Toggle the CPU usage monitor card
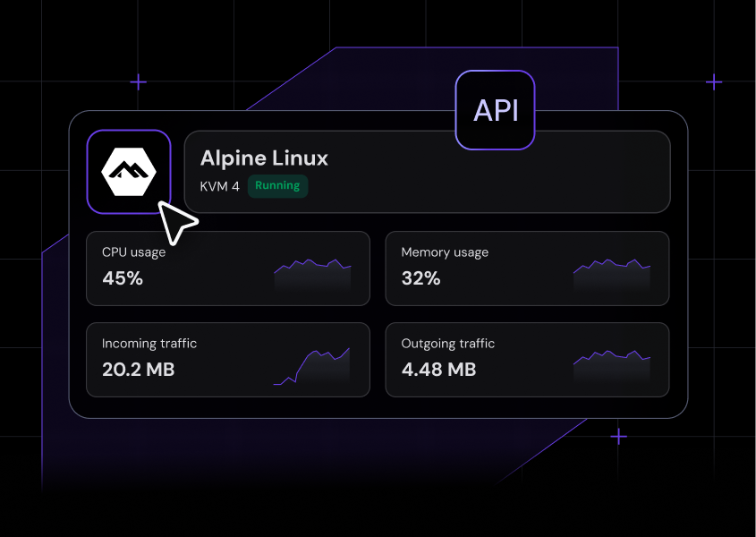The height and width of the screenshot is (537, 756). click(x=228, y=268)
